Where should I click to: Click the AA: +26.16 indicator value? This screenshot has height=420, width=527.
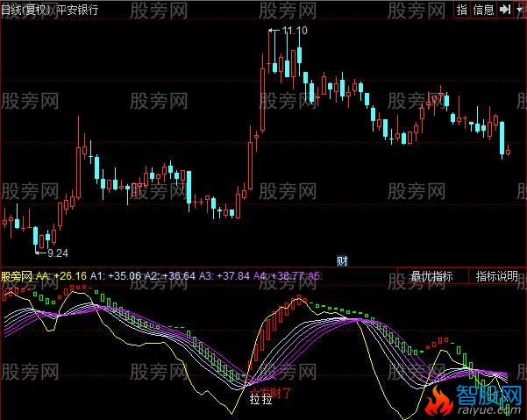tap(61, 276)
